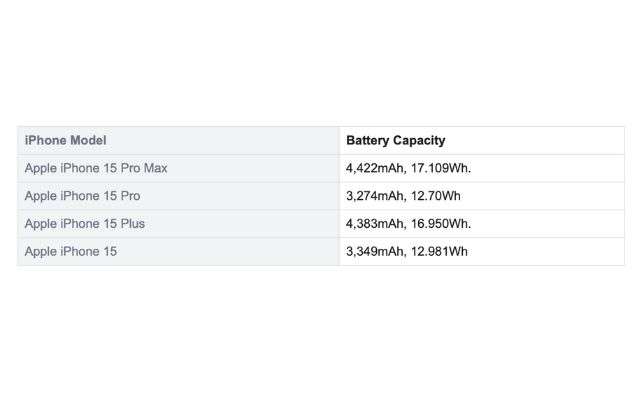
Task: Click the 12.981Wh energy value
Action: (x=439, y=251)
